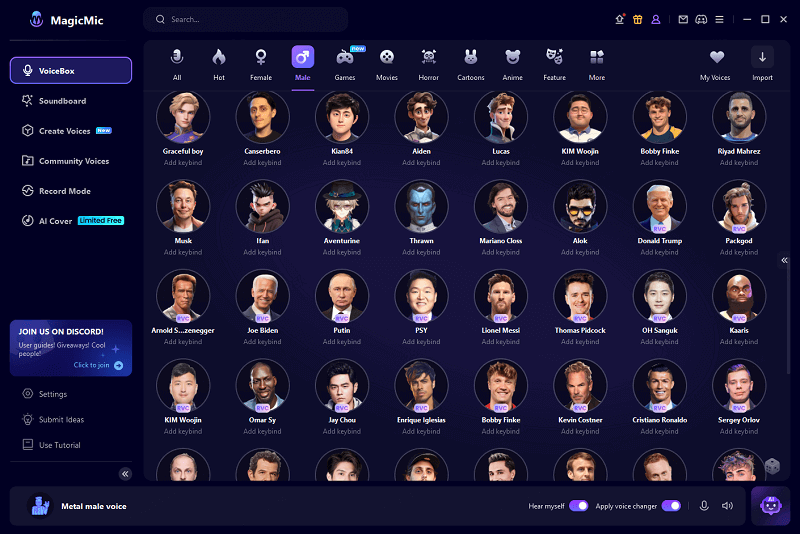
Task: Add keybind for Putin
Action: 342,342
